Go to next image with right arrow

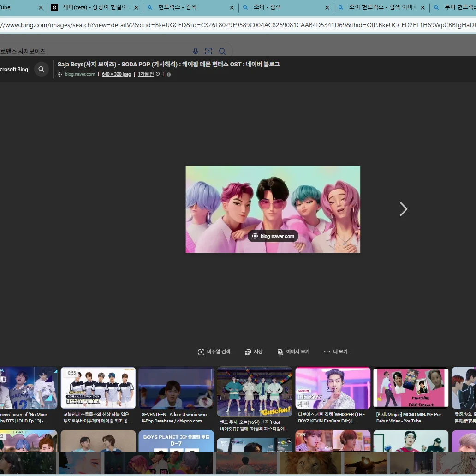click(x=403, y=209)
